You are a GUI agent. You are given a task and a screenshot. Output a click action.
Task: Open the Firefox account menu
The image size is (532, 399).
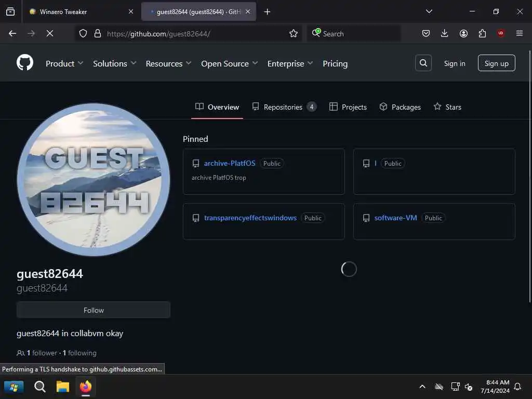[x=463, y=33]
